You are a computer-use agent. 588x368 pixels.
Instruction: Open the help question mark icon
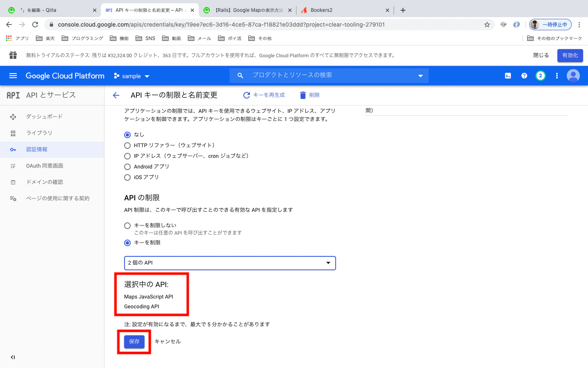[524, 76]
